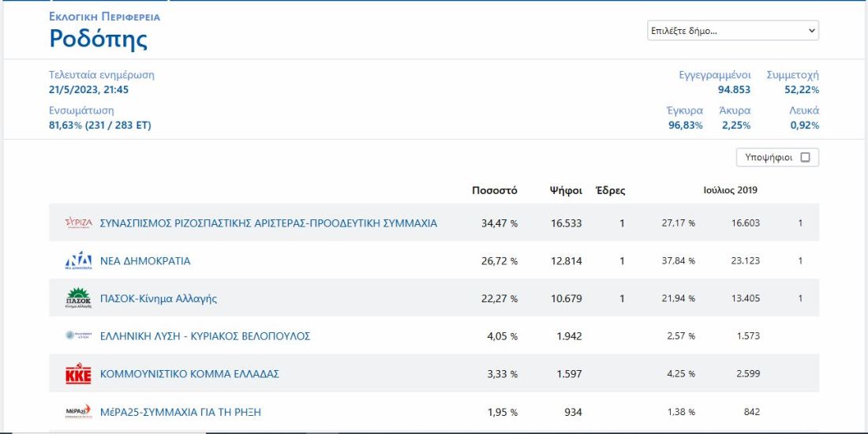
Task: Click the 1.597 votes cell
Action: pos(569,374)
